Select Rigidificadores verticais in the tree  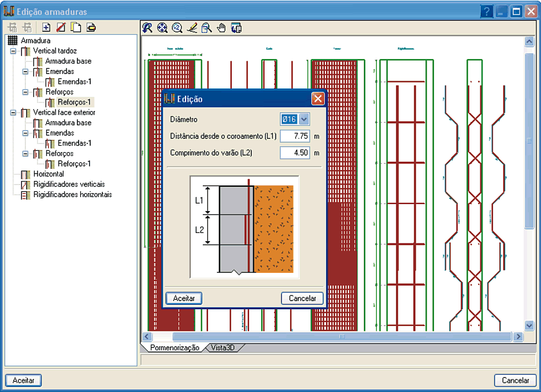[69, 184]
